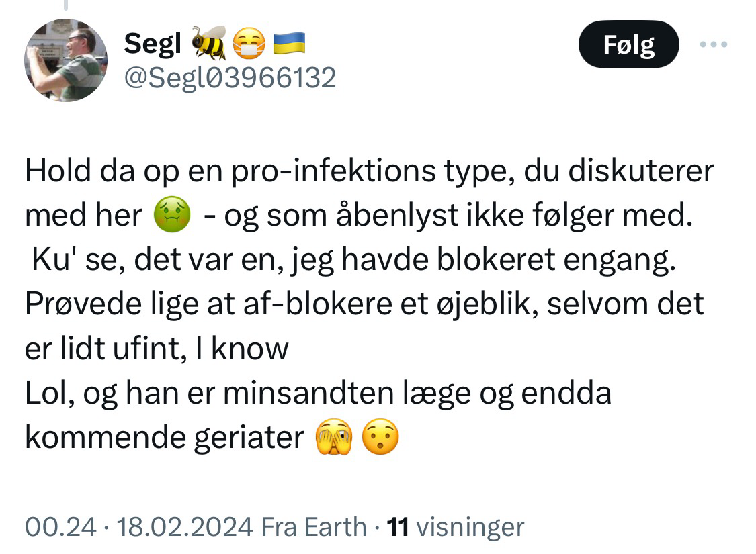Click the peeking-through-hands emoji
756x554 pixels.
pyautogui.click(x=333, y=437)
